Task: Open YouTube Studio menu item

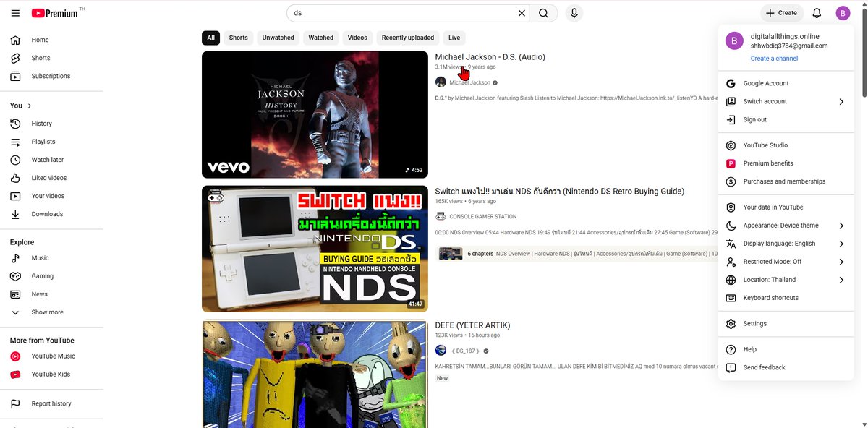Action: [786, 145]
